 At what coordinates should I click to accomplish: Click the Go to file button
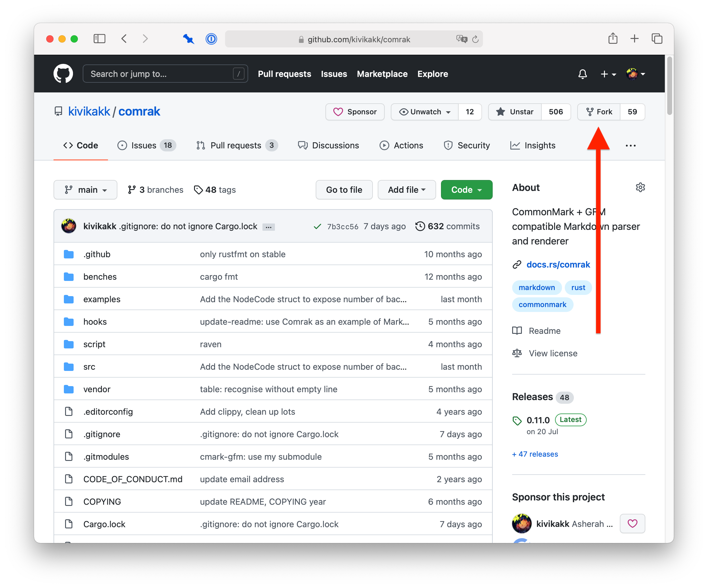coord(344,189)
